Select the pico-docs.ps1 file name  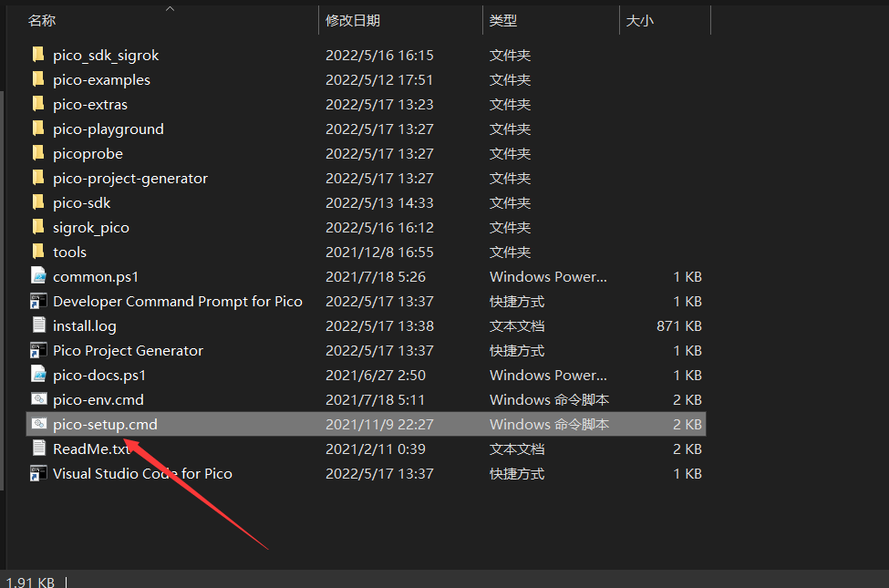(x=99, y=376)
